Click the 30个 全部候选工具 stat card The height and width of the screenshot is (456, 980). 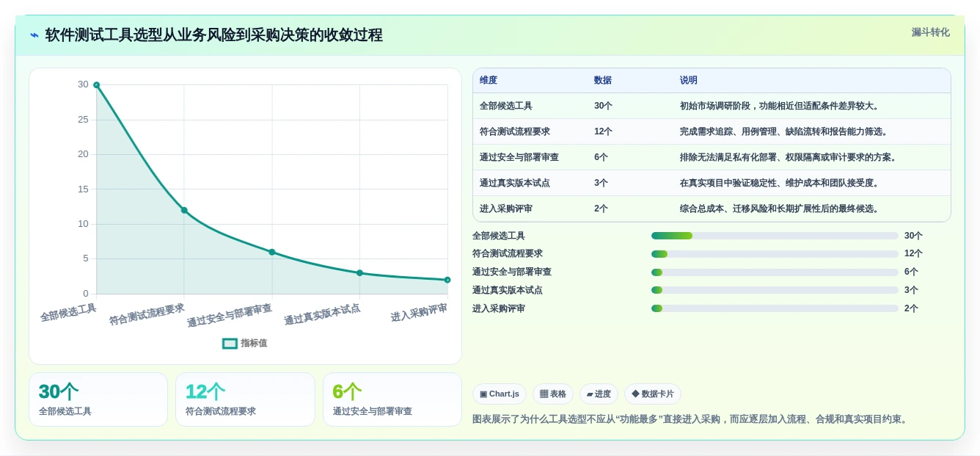[98, 399]
